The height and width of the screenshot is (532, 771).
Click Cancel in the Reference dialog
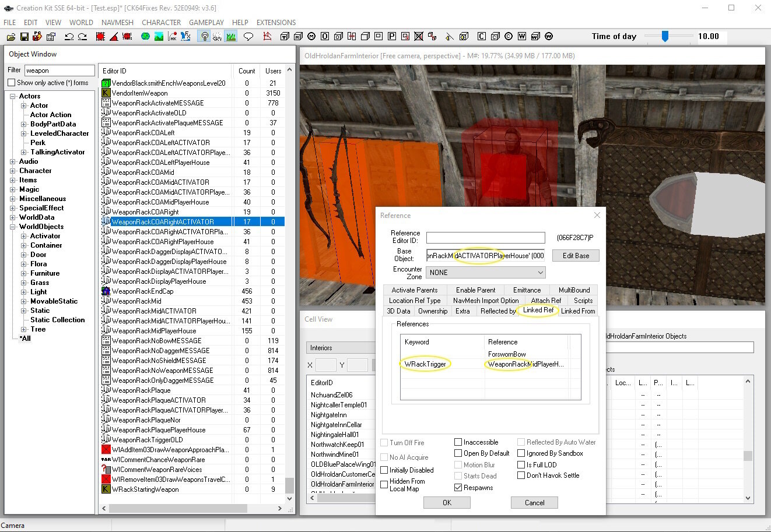534,502
